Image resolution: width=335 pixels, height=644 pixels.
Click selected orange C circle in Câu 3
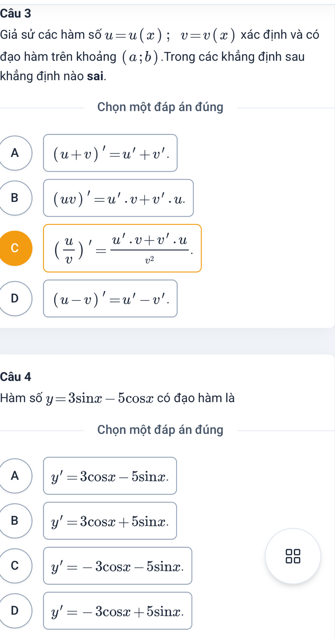click(15, 248)
